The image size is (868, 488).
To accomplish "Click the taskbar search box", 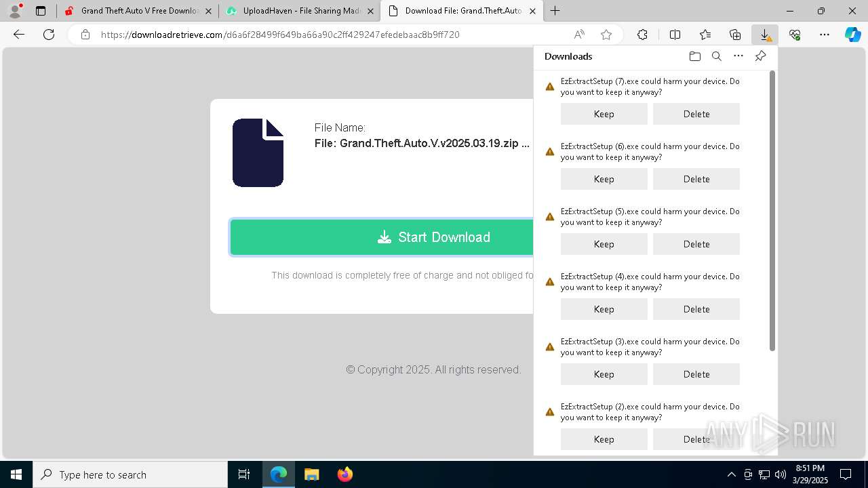I will click(x=130, y=474).
